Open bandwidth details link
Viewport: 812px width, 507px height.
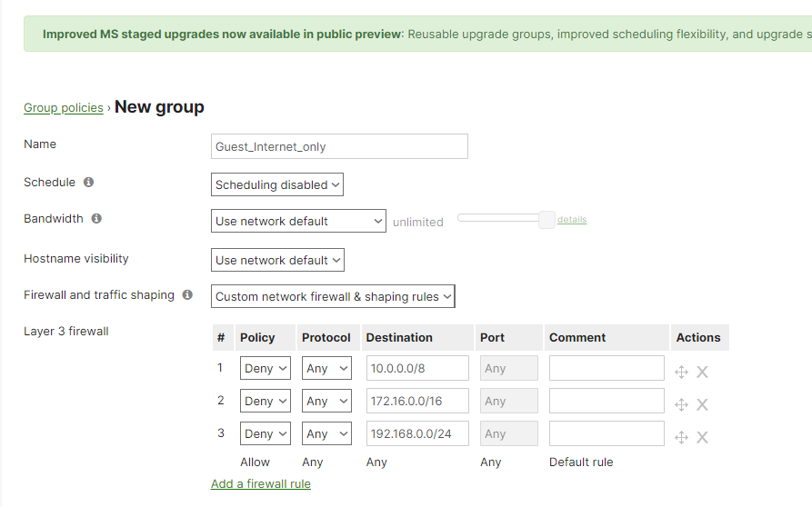click(572, 220)
